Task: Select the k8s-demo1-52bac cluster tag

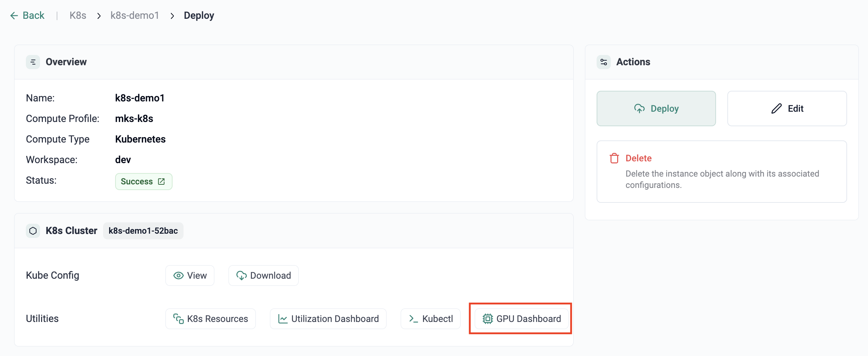Action: 143,231
